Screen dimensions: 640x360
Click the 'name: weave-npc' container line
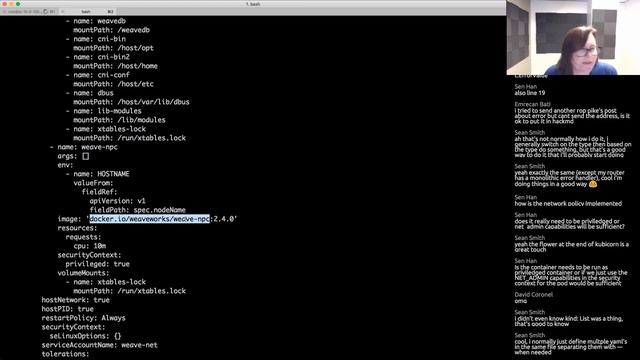[84, 147]
